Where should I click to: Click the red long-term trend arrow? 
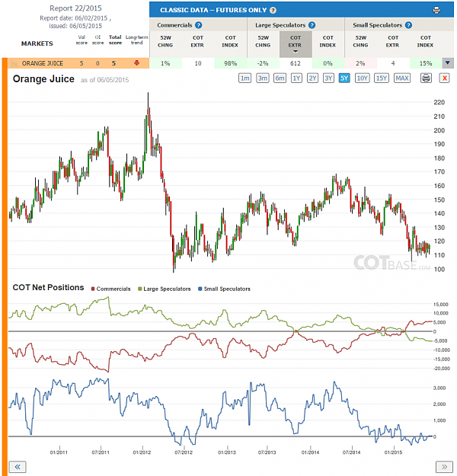(x=136, y=63)
